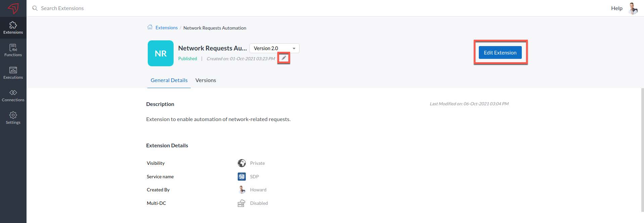Switch to the Versions tab

point(205,80)
